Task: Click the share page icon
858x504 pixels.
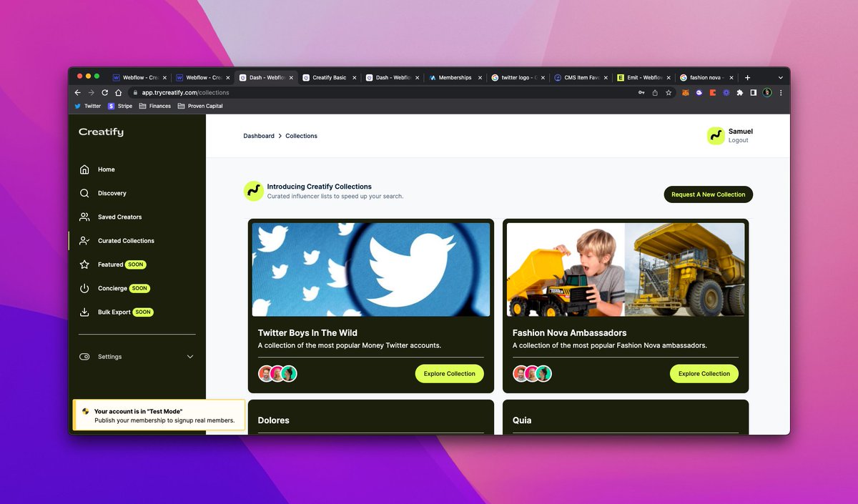Action: pyautogui.click(x=655, y=92)
